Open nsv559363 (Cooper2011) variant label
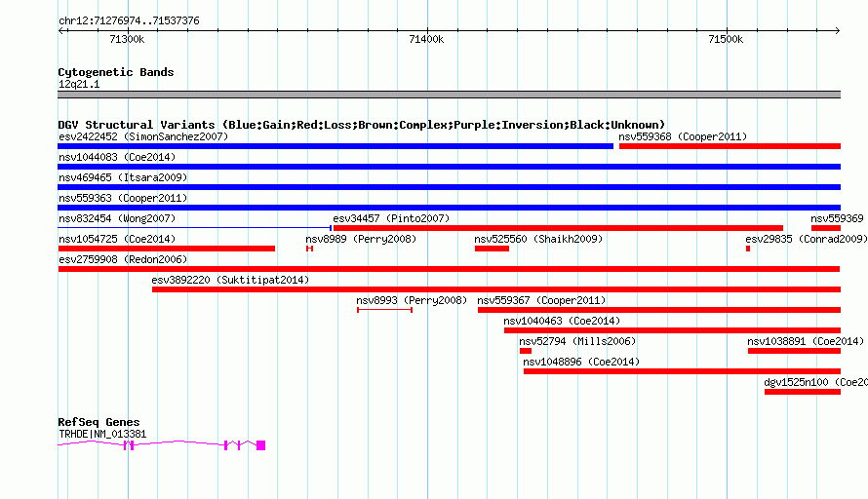868x499 pixels. click(123, 198)
